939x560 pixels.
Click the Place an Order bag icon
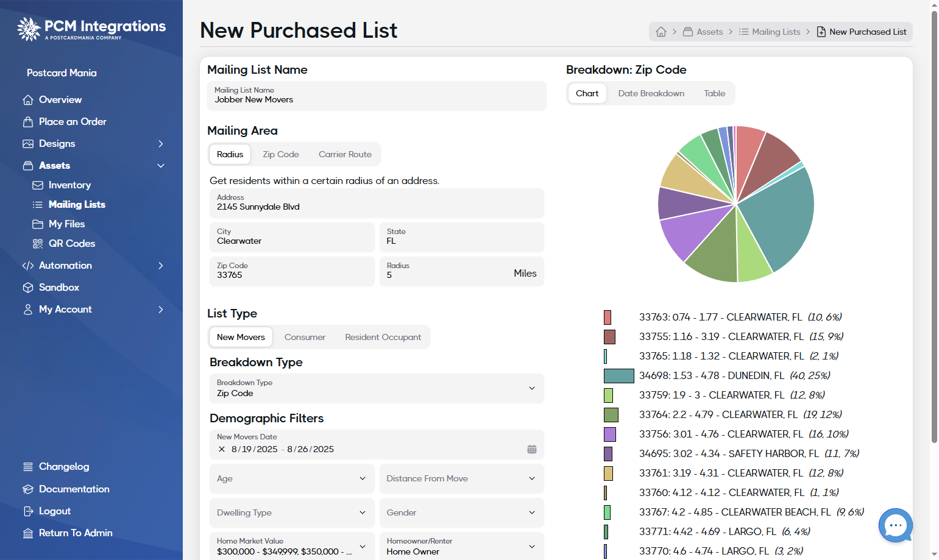[x=28, y=122]
